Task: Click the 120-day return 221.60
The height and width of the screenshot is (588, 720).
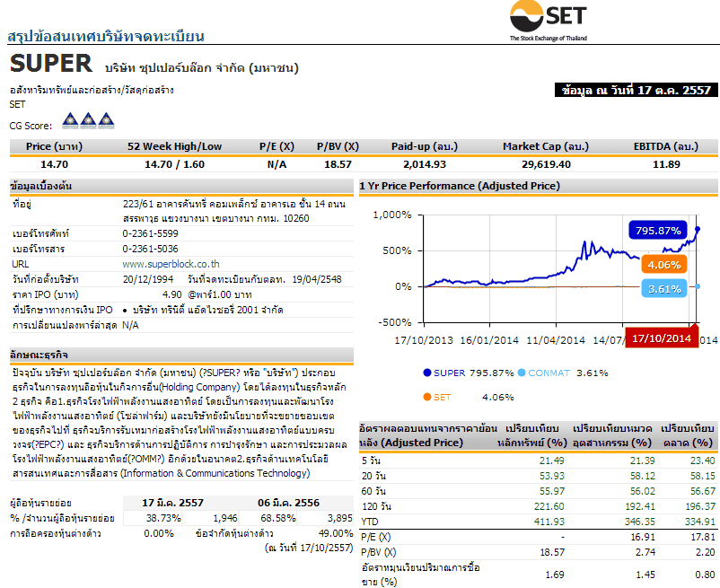Action: coord(549,505)
